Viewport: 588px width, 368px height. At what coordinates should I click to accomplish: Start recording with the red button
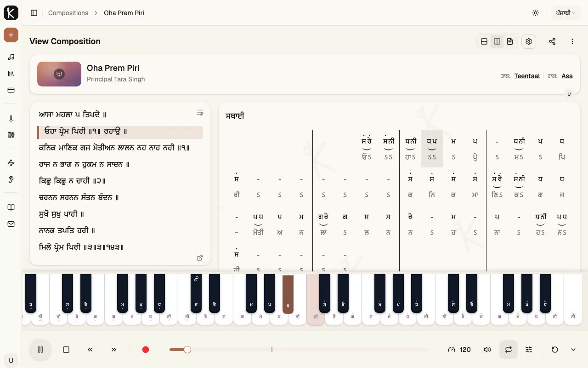(x=146, y=350)
